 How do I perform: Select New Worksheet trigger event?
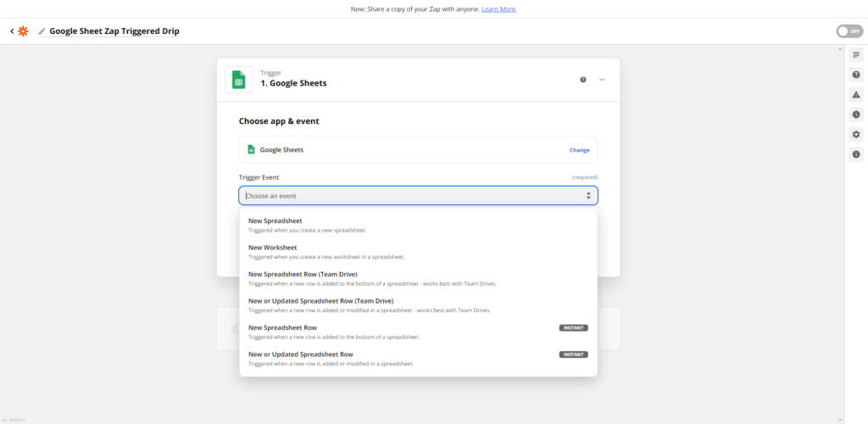pyautogui.click(x=418, y=252)
